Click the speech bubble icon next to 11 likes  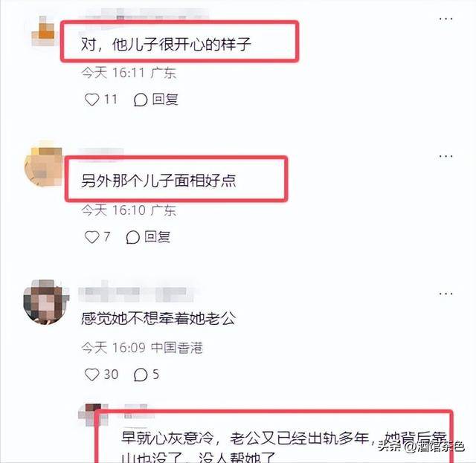click(x=141, y=100)
